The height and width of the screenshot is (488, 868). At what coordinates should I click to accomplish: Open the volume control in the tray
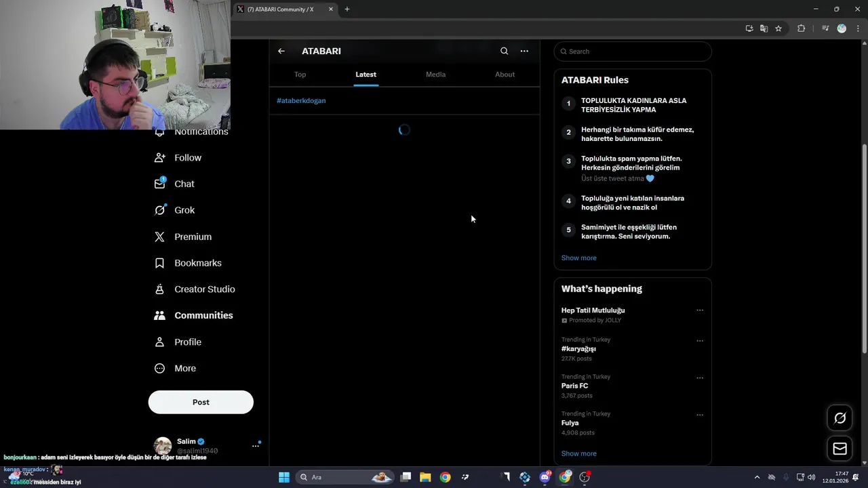[x=812, y=477]
